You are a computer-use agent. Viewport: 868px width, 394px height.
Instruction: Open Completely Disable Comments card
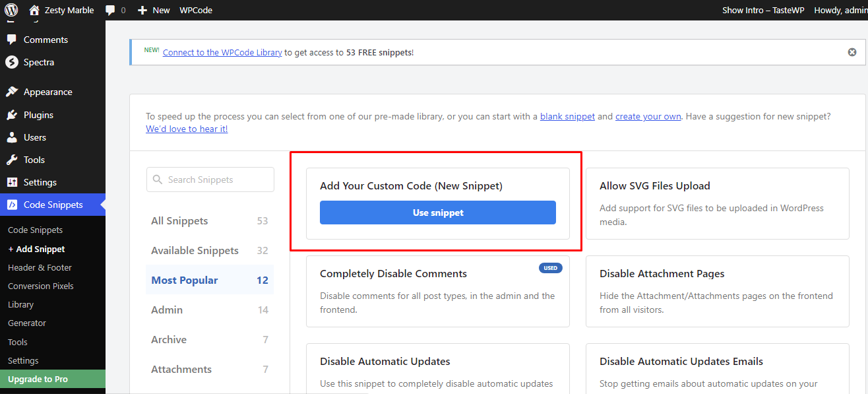(x=438, y=291)
